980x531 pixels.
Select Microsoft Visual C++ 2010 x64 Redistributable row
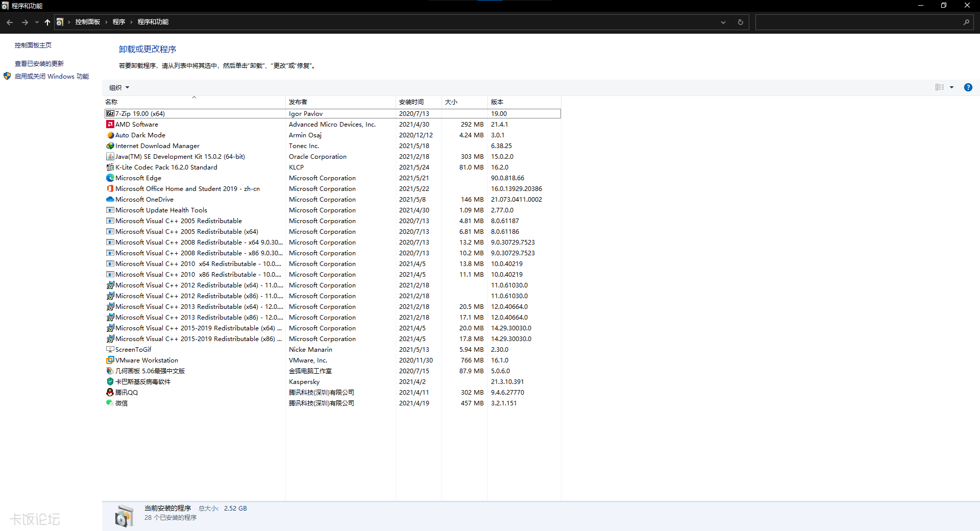coord(333,264)
